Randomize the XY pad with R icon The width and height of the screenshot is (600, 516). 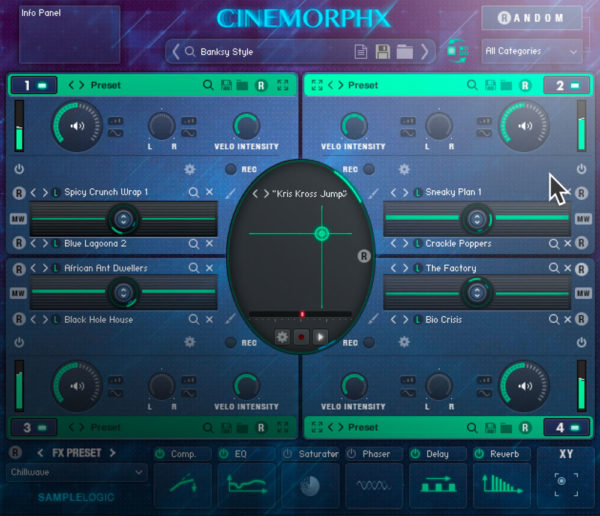(364, 256)
